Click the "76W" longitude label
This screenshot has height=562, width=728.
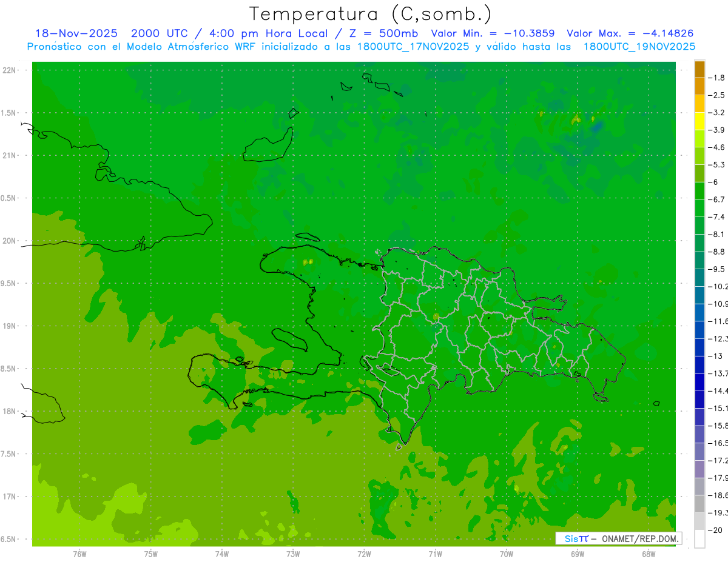pyautogui.click(x=79, y=554)
